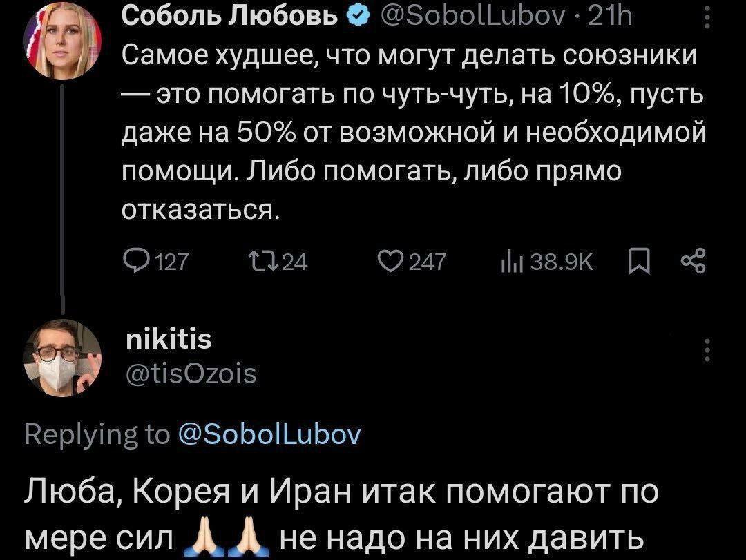The width and height of the screenshot is (746, 560).
Task: Click the share icon on top tweet
Action: tap(692, 261)
